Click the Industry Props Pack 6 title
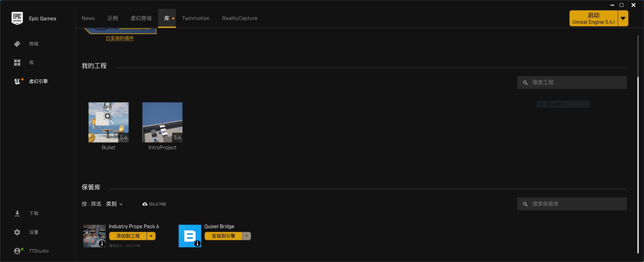Viewport: 644px width, 262px height. click(x=134, y=226)
